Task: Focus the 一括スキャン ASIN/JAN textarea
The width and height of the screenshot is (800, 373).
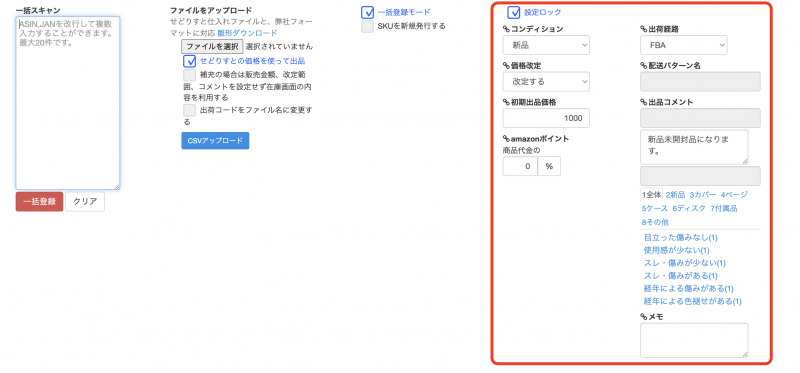Action: coord(68,103)
